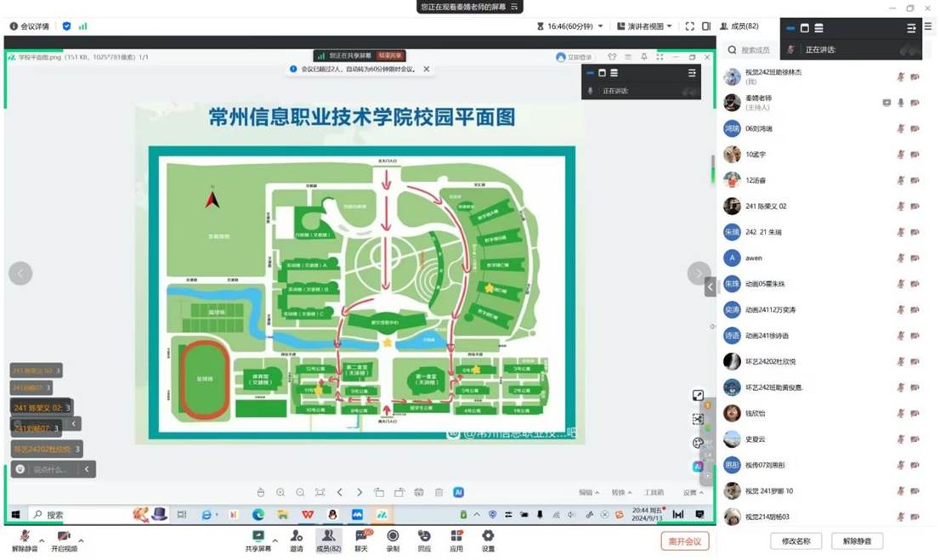Click the red 结束共享 stop sharing button
The image size is (940, 560).
(x=389, y=56)
